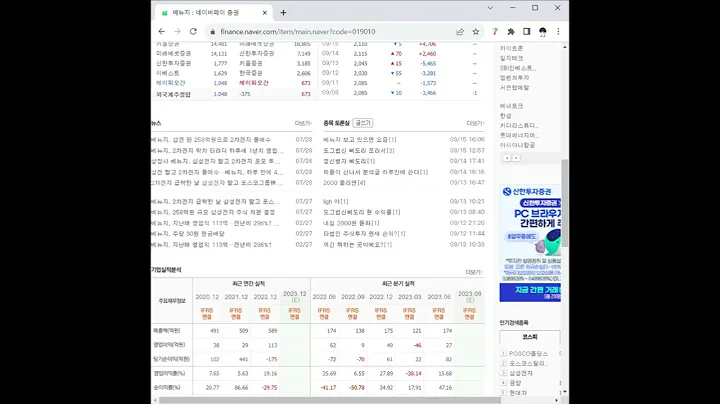This screenshot has height=404, width=720.
Task: Click the next arrow under the sidebar stock list
Action: (x=516, y=158)
